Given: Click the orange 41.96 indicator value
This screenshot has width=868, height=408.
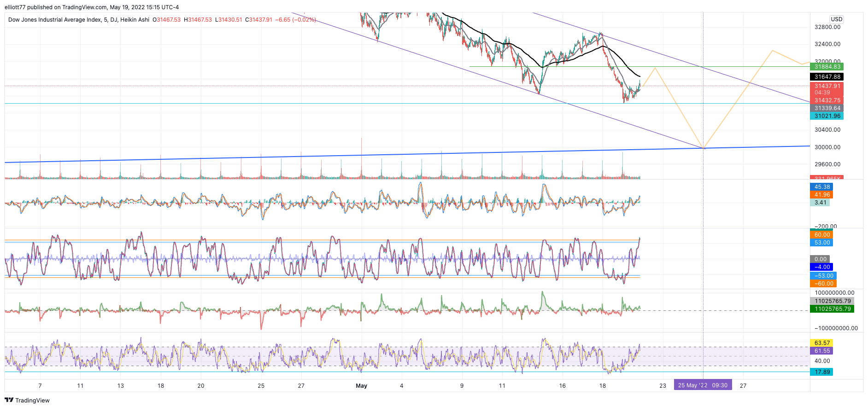Looking at the screenshot, I should (x=821, y=195).
